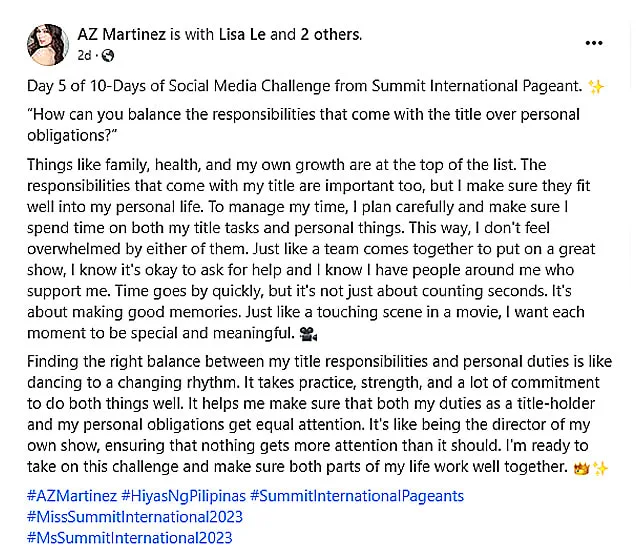Open Lisa Le's tagged profile link
Screen dimensions: 638x557
(242, 35)
